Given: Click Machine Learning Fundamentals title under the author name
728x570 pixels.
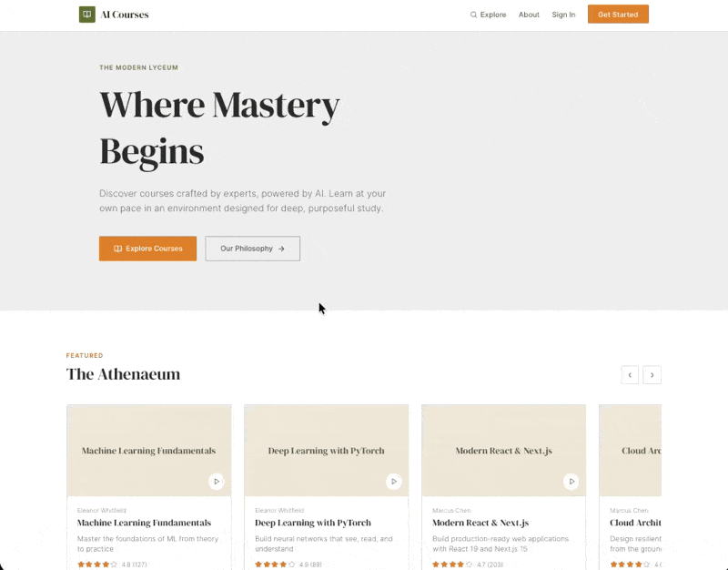Looking at the screenshot, I should click(144, 523).
